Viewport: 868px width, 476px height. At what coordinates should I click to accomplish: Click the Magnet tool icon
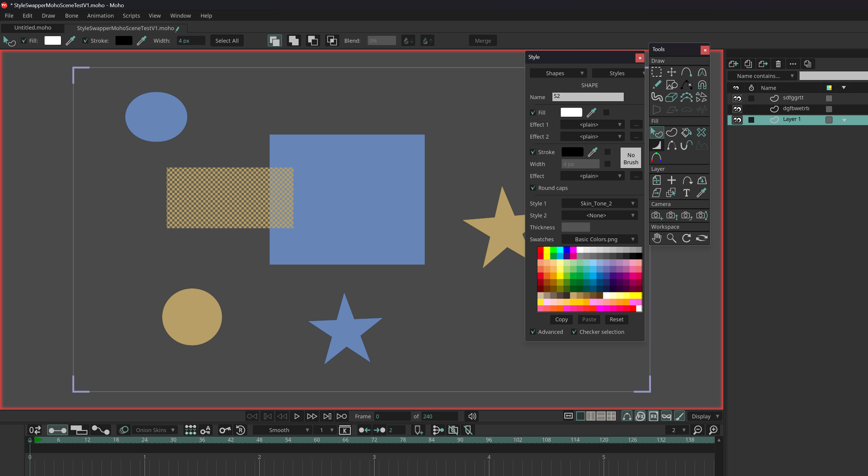pos(702,85)
